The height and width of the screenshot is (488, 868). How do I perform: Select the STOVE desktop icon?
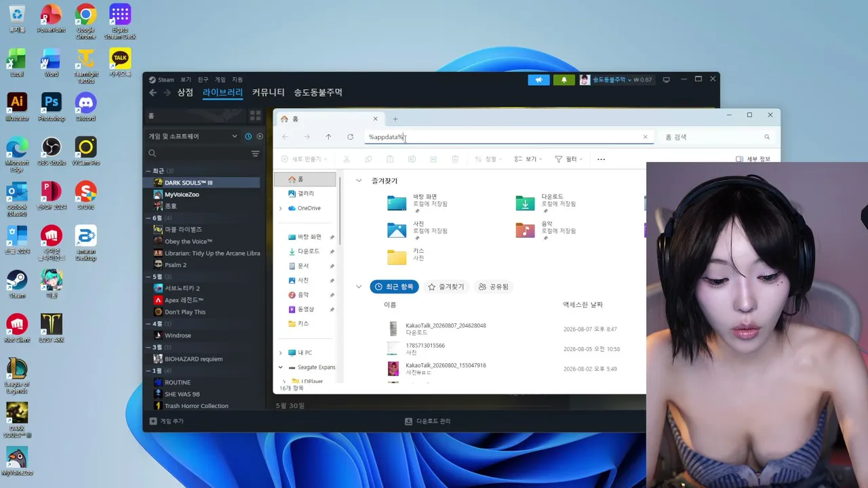tap(85, 195)
